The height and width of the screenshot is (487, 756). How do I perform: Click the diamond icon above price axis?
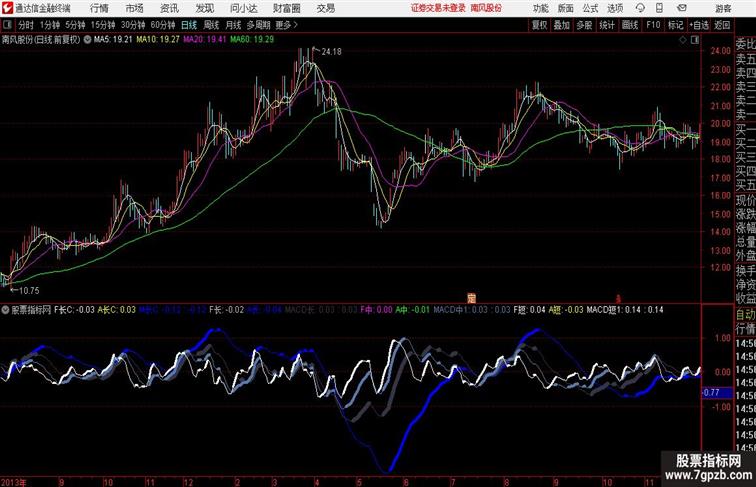click(683, 40)
